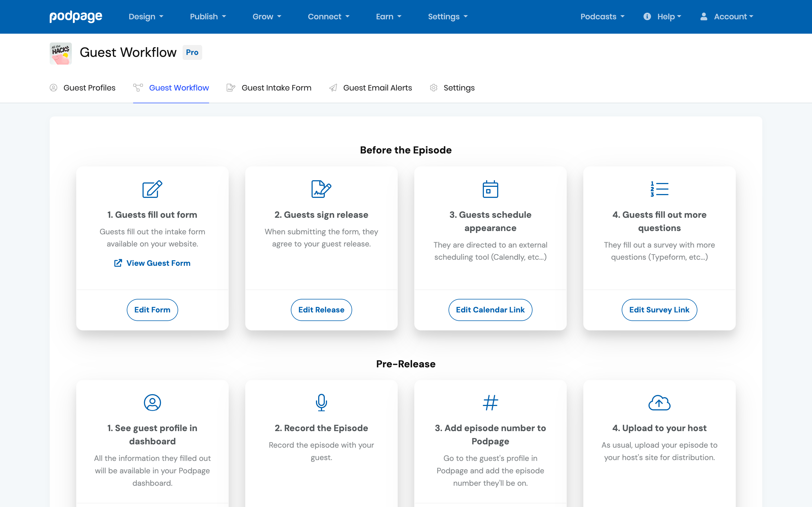
Task: Open the Account dropdown
Action: 727,17
